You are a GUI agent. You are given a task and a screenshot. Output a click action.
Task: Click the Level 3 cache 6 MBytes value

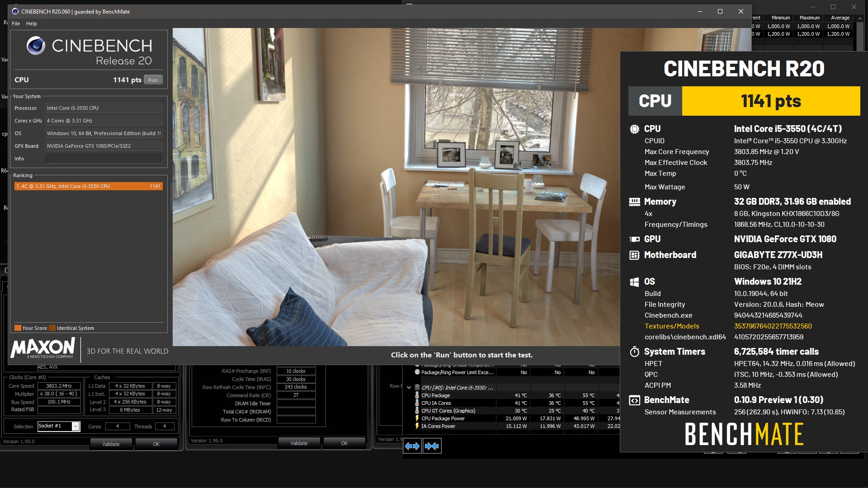pos(130,410)
